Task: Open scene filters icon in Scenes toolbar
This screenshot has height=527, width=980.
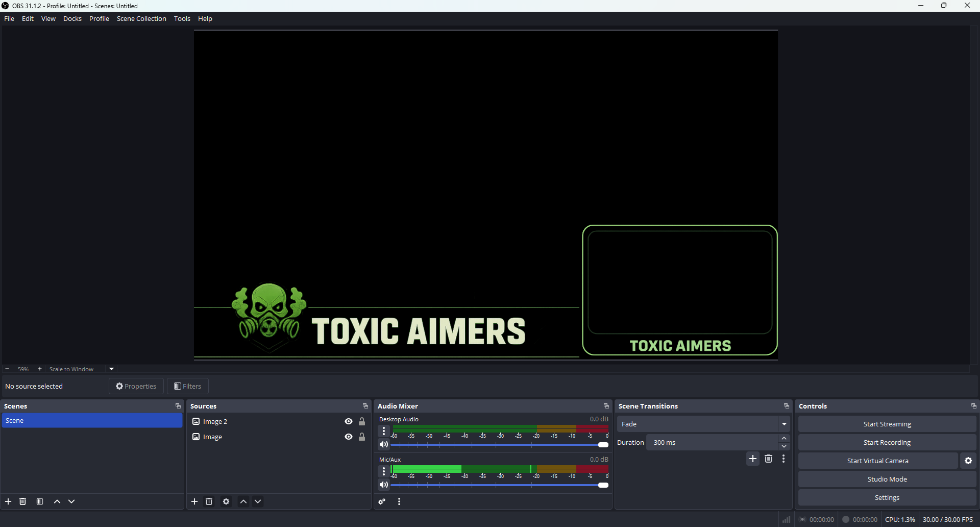Action: [40, 501]
